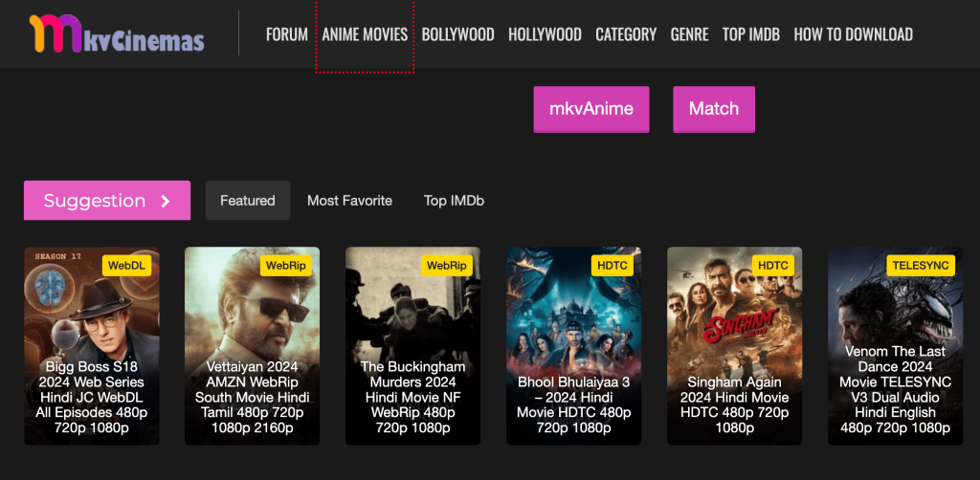
Task: Open the GENRE menu
Action: tap(689, 34)
